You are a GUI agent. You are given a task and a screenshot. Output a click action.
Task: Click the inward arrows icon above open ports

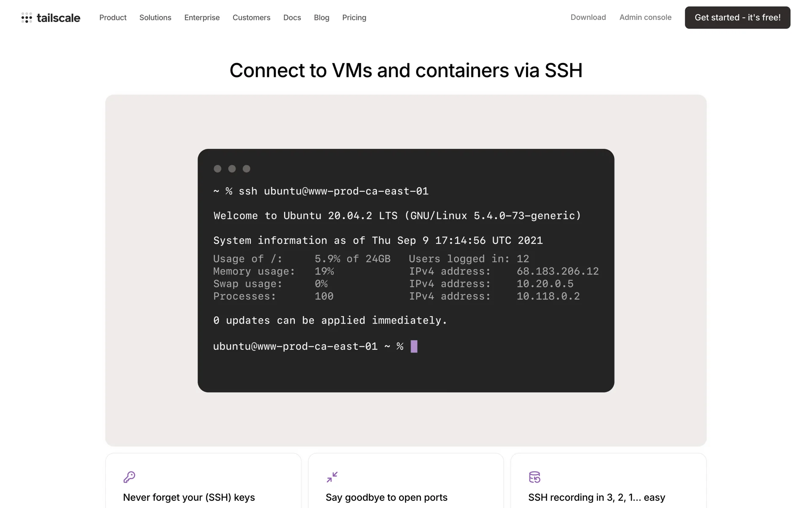pyautogui.click(x=332, y=477)
